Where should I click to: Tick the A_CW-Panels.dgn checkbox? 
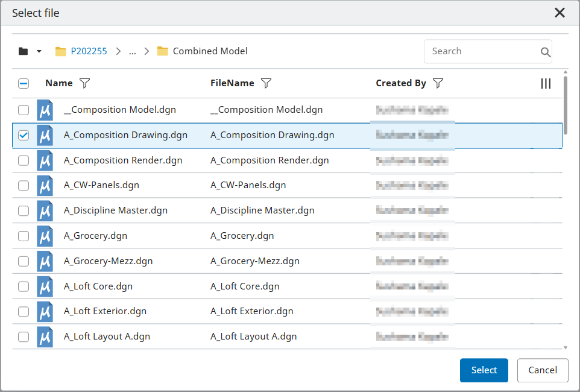[24, 186]
